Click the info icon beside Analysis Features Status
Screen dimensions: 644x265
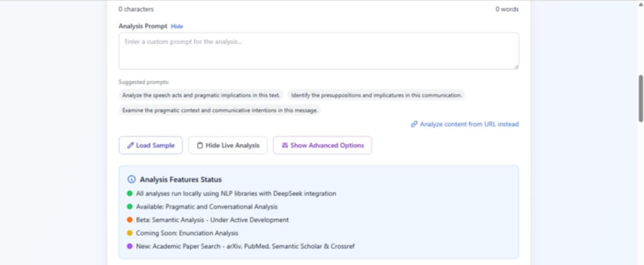131,179
